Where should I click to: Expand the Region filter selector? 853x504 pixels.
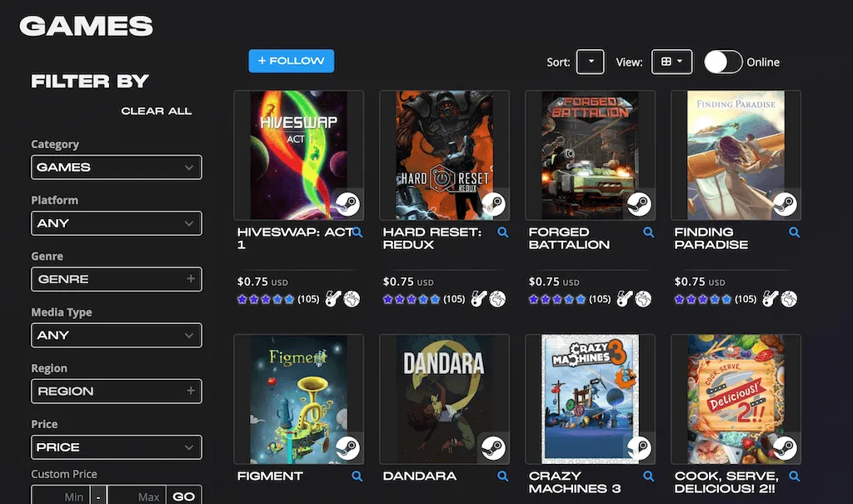coord(116,391)
